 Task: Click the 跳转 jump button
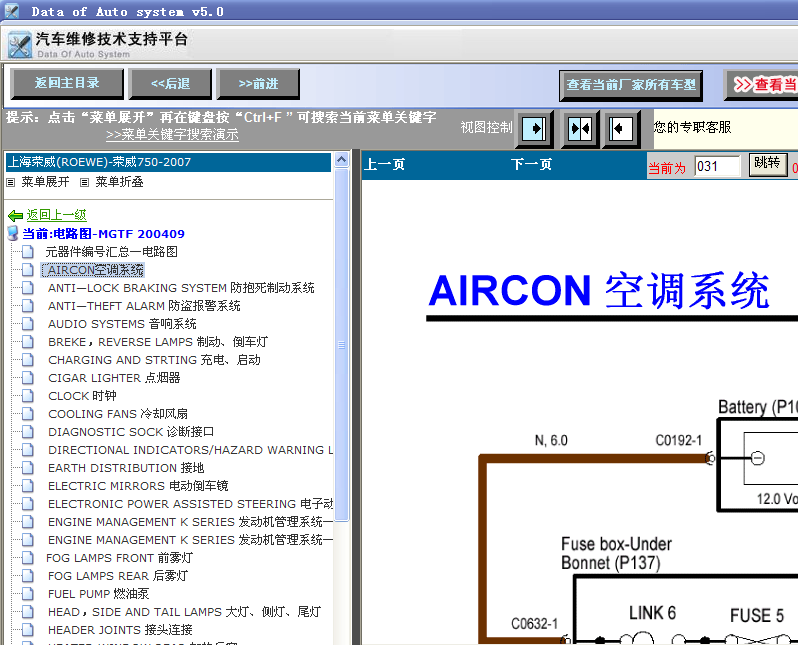click(x=767, y=164)
